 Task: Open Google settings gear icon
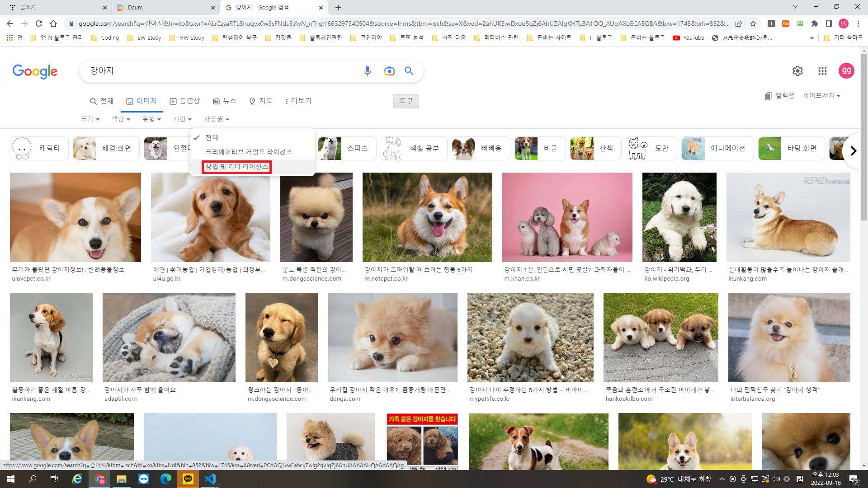tap(797, 71)
